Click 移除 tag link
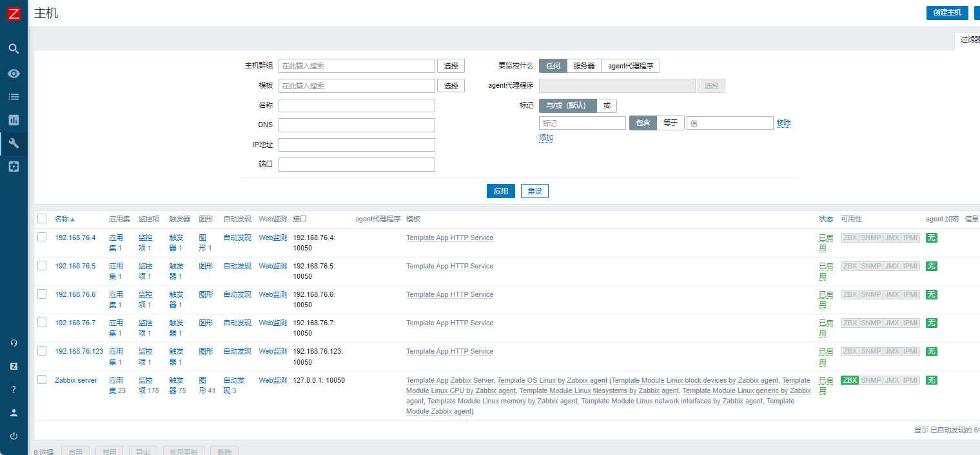This screenshot has width=980, height=455. [x=784, y=123]
